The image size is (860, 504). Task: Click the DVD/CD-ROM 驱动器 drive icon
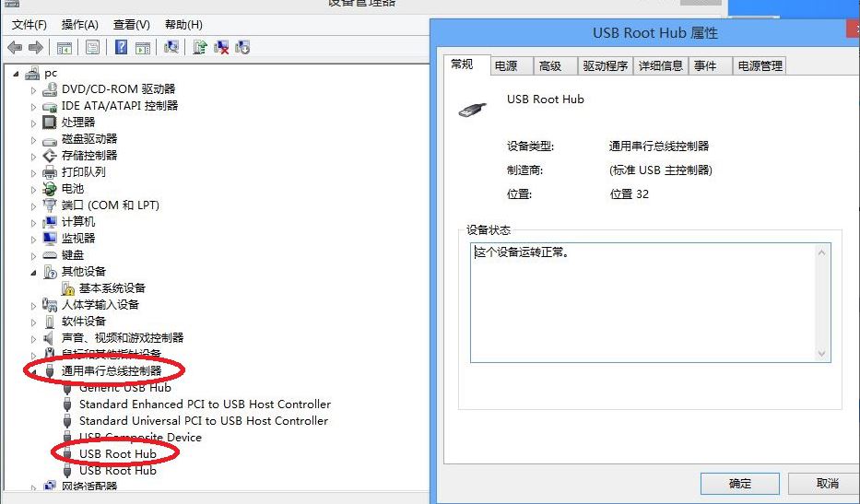[50, 88]
